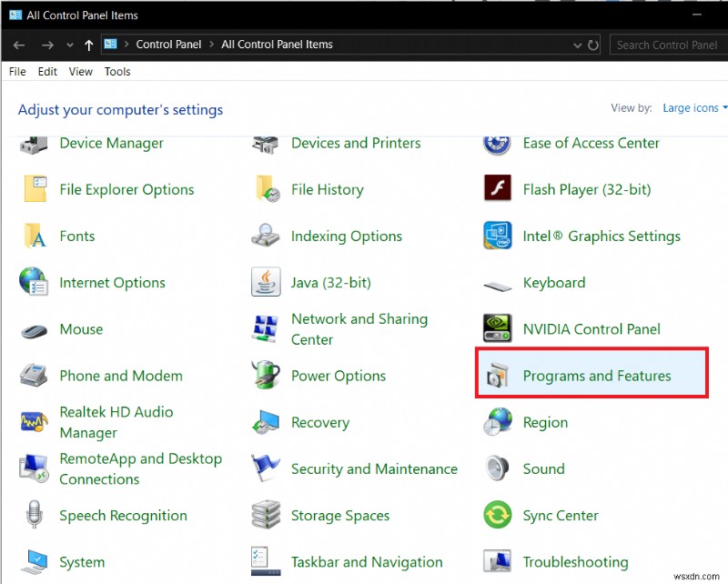The image size is (728, 584).
Task: Open the File menu
Action: [x=17, y=71]
